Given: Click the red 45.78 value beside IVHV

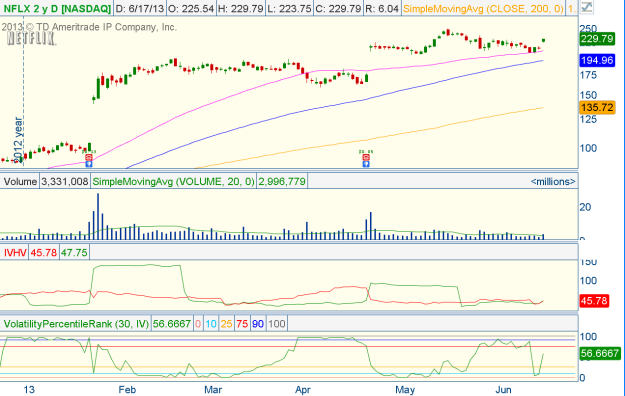Looking at the screenshot, I should (44, 252).
